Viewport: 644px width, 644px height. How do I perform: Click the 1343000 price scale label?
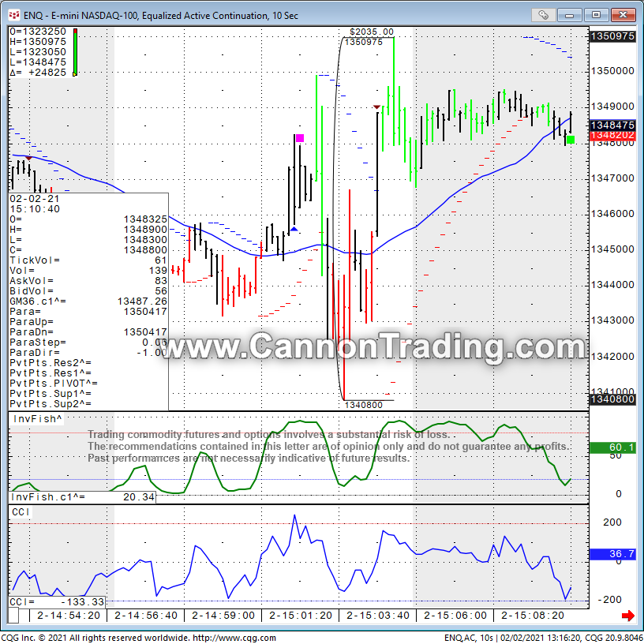[612, 320]
